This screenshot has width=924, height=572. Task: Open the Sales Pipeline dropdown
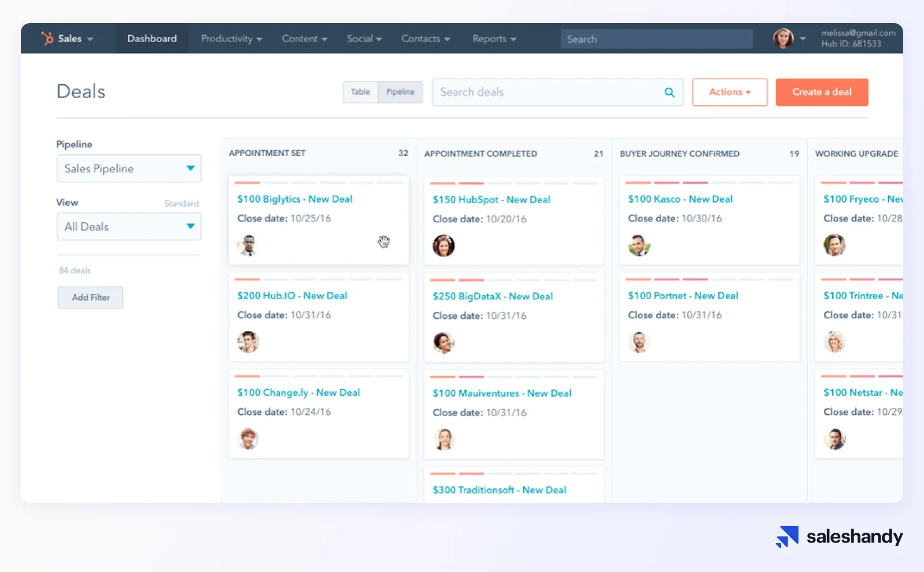[129, 168]
